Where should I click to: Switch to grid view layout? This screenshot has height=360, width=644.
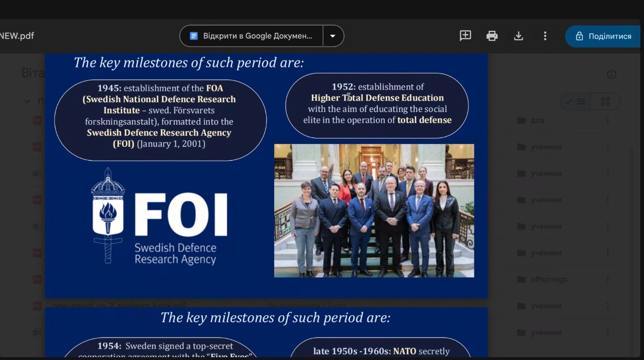605,102
